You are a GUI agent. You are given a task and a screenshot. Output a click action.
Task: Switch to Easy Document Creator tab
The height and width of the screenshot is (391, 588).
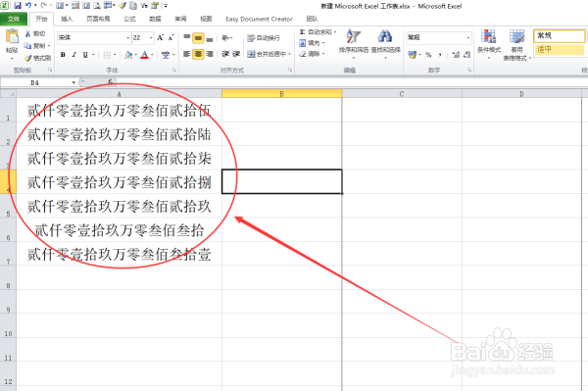(259, 19)
